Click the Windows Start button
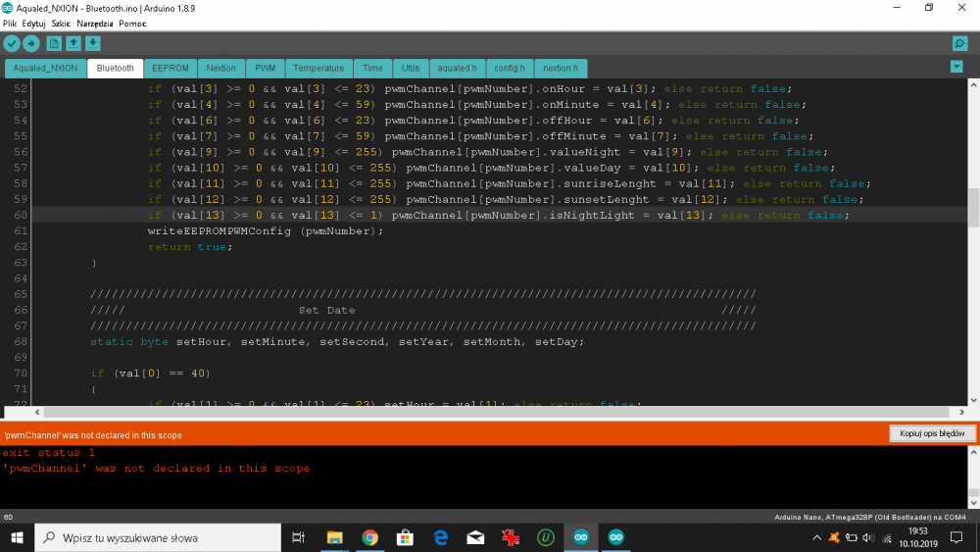980x552 pixels. pos(17,537)
